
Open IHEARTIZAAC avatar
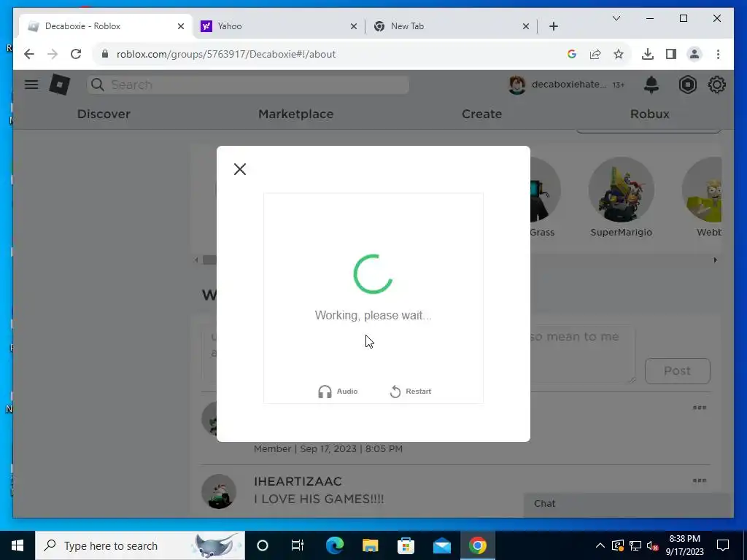(219, 491)
